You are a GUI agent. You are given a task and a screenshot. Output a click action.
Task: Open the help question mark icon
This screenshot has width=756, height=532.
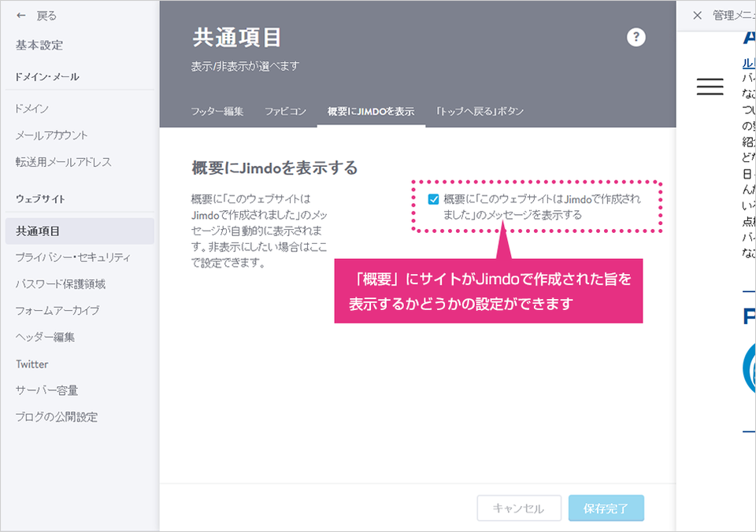(x=636, y=37)
